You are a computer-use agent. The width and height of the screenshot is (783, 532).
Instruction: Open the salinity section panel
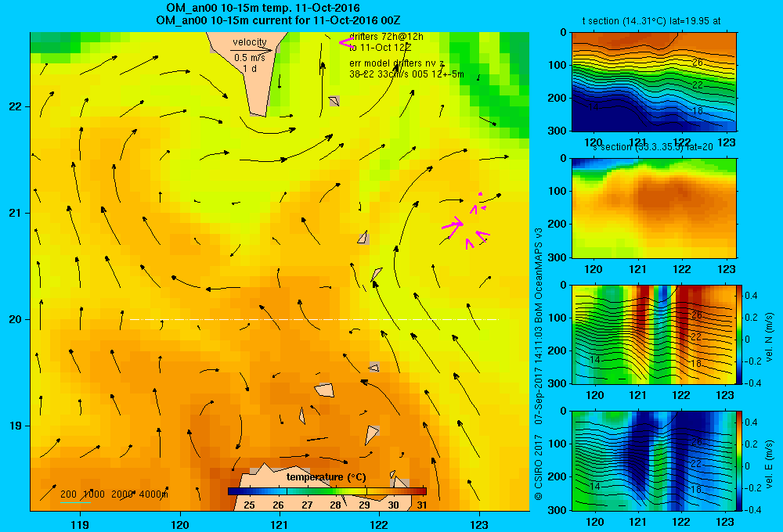[654, 208]
